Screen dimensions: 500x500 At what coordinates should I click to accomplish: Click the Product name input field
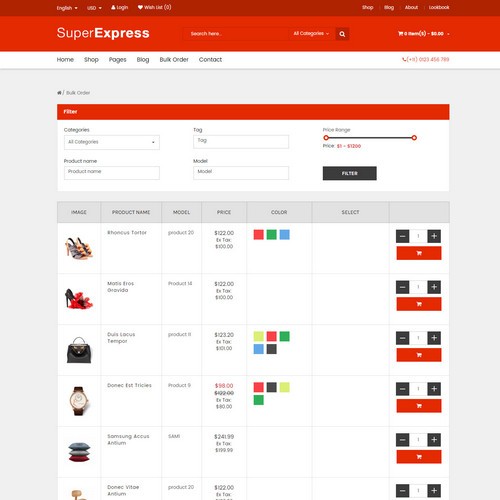click(x=112, y=173)
